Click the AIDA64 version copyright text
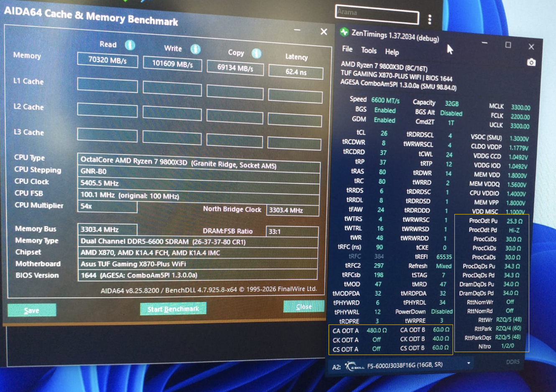The width and height of the screenshot is (556, 392). coord(209,290)
